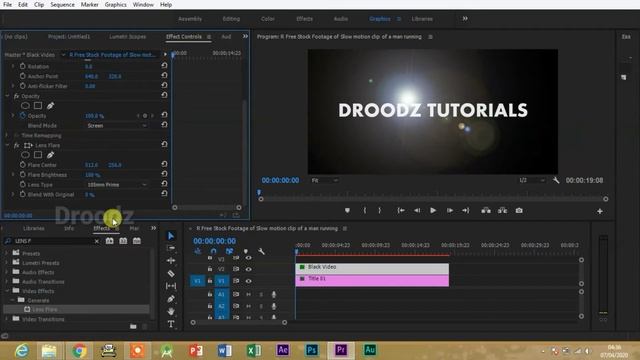Switch to the Lumetri Scopes tab
The width and height of the screenshot is (640, 360).
point(127,36)
